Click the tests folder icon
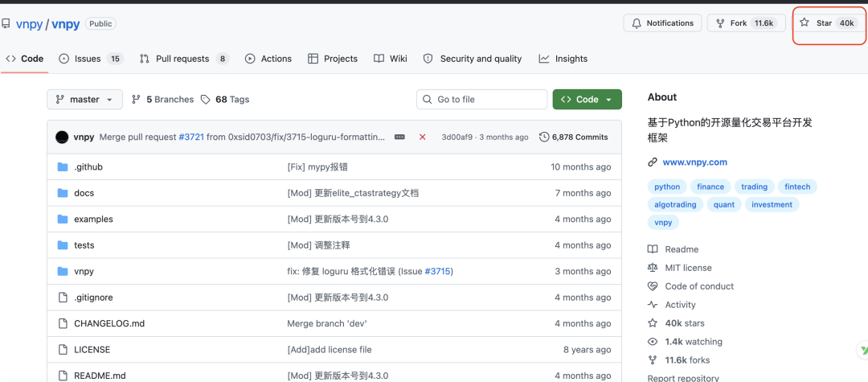The image size is (868, 382). click(63, 245)
